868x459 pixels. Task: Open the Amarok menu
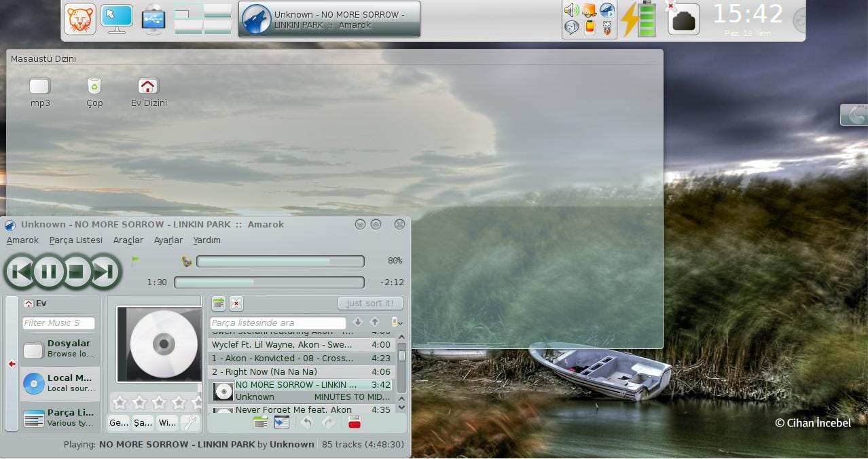coord(22,240)
